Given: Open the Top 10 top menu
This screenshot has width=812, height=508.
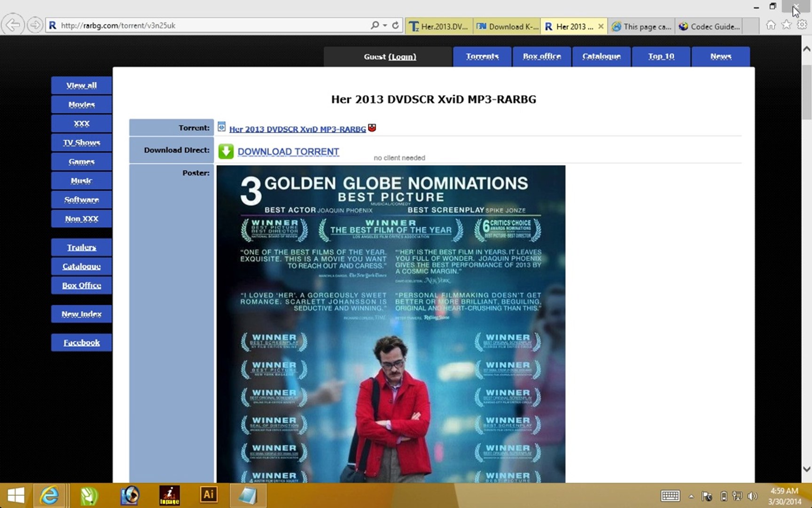Looking at the screenshot, I should (x=661, y=56).
